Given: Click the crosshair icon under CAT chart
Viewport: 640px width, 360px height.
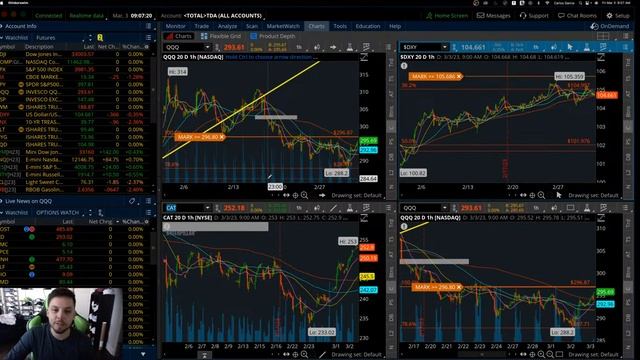Looking at the screenshot, I should point(295,355).
